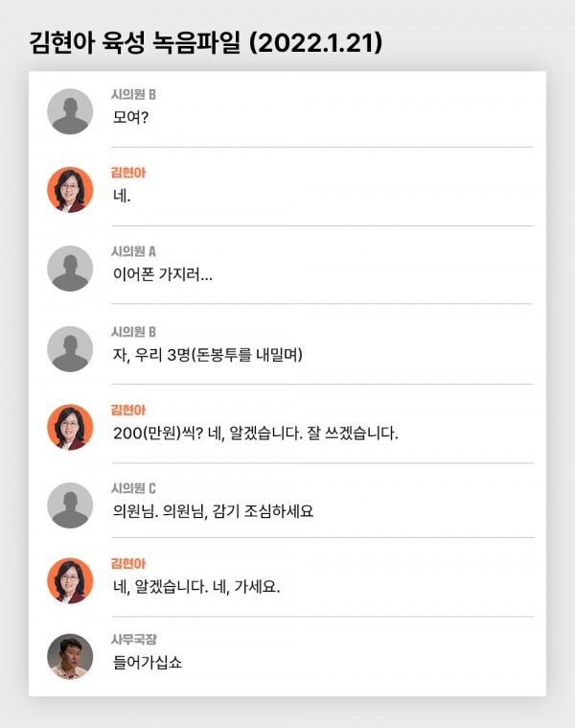Click the '의원님, 감기 조심하세요' message
Viewport: 575px width, 728px height.
point(213,511)
